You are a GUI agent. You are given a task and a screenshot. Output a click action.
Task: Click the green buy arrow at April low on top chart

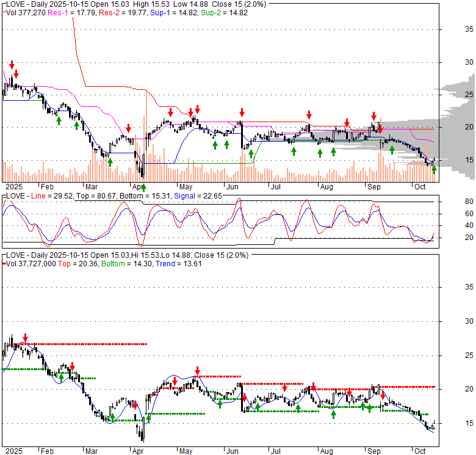click(x=143, y=187)
